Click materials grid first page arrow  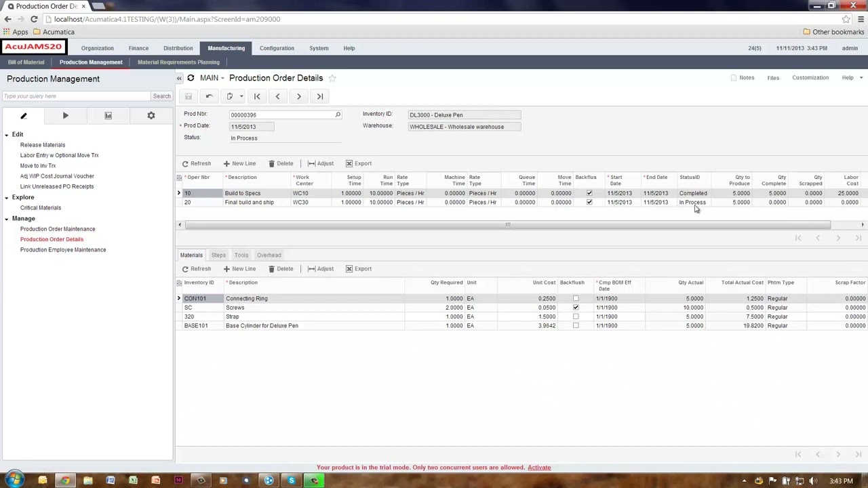click(798, 454)
